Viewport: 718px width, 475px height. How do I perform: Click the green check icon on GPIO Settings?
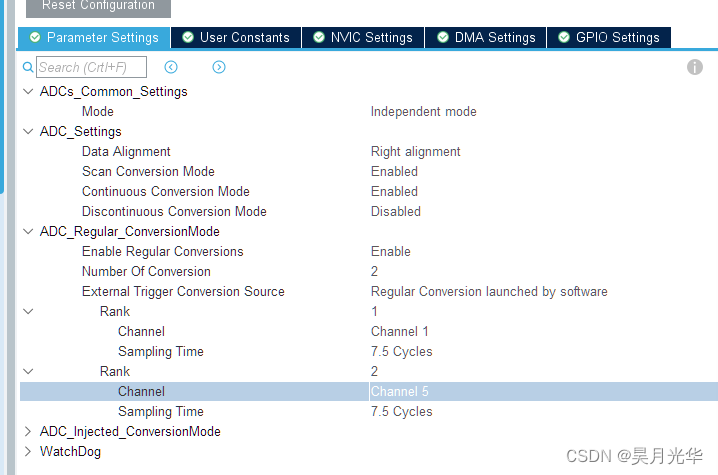(564, 37)
